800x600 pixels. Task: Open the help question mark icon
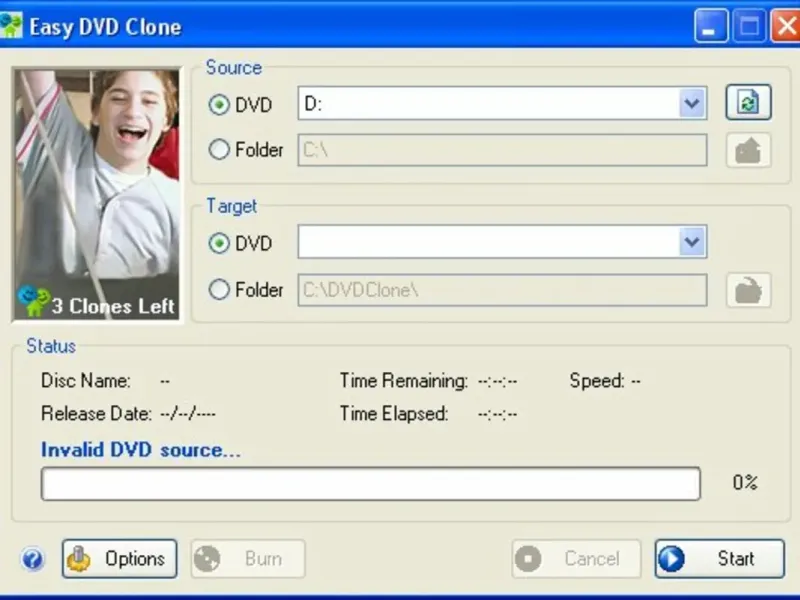click(33, 559)
